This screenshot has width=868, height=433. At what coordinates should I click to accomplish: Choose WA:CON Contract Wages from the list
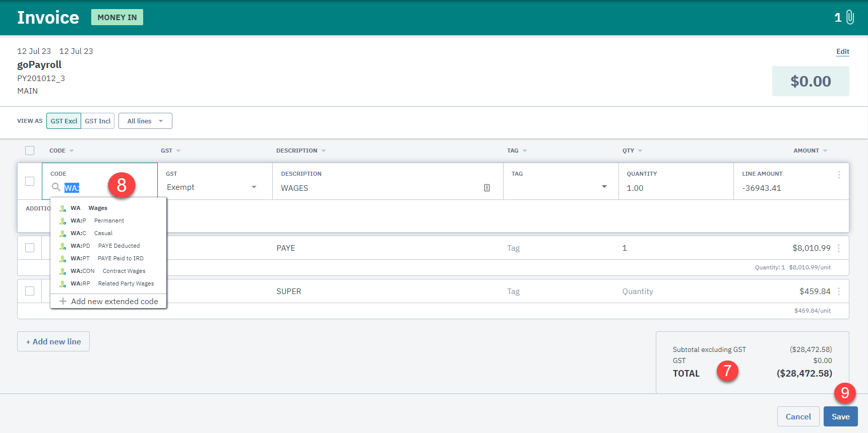tap(108, 271)
